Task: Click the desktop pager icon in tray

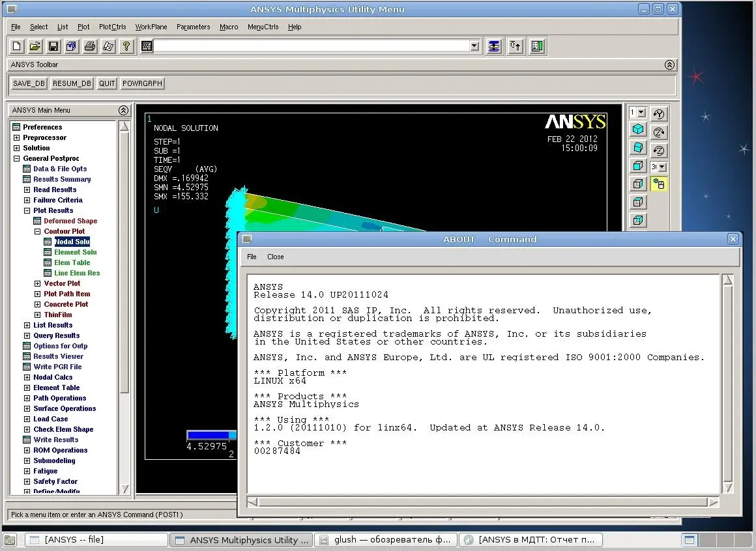Action: [x=690, y=540]
